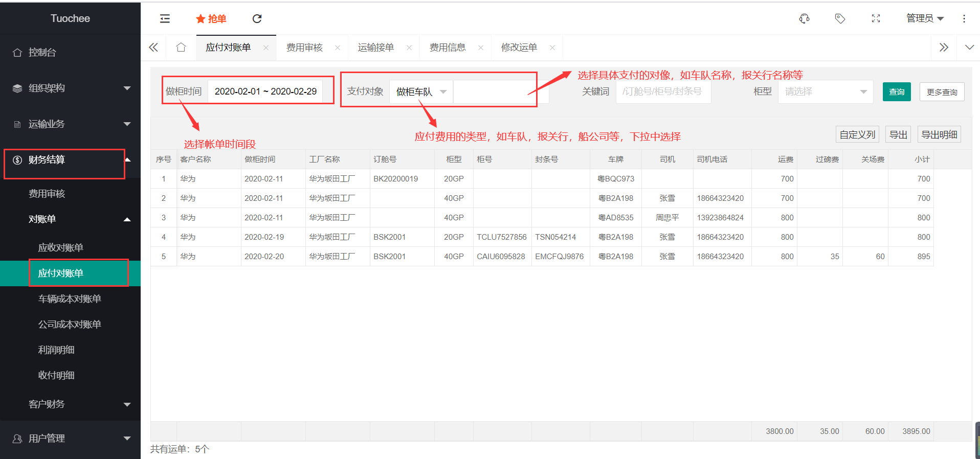Open 应收对账单 in the sidebar

[x=70, y=248]
